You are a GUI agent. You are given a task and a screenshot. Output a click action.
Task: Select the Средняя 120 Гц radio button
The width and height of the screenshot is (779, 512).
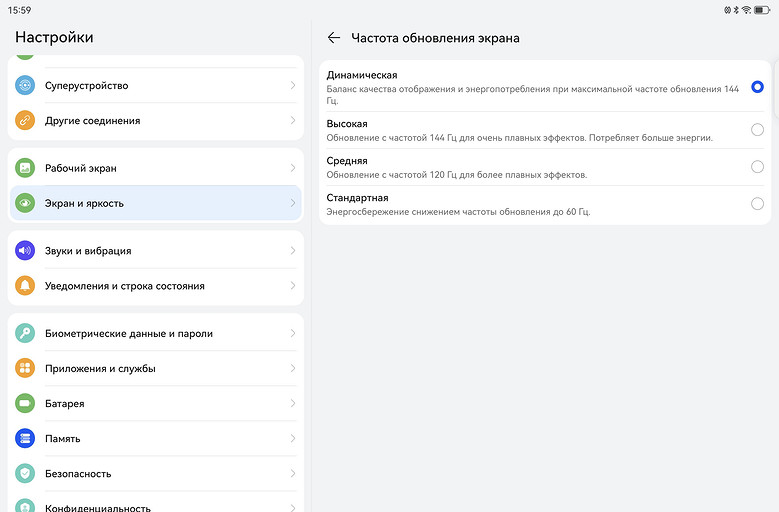pos(757,167)
